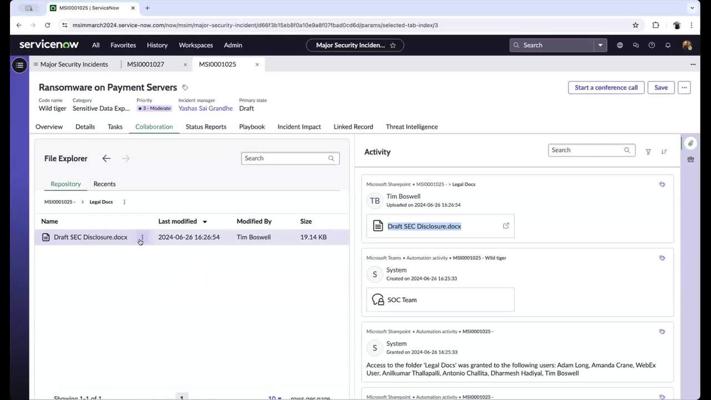Screen dimensions: 711x400
Task: Open the attachments paperclip in right sidebar
Action: point(690,143)
